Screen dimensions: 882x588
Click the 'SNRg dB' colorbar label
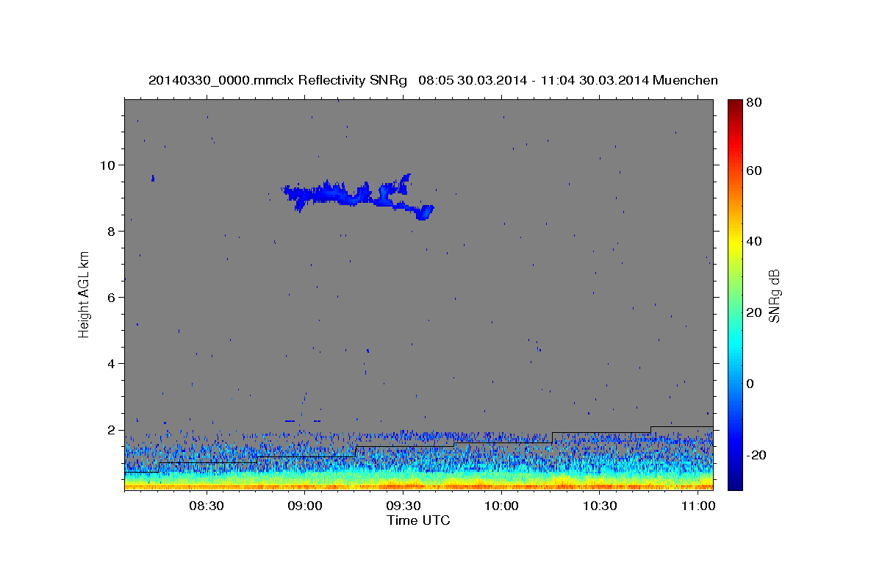click(x=774, y=295)
